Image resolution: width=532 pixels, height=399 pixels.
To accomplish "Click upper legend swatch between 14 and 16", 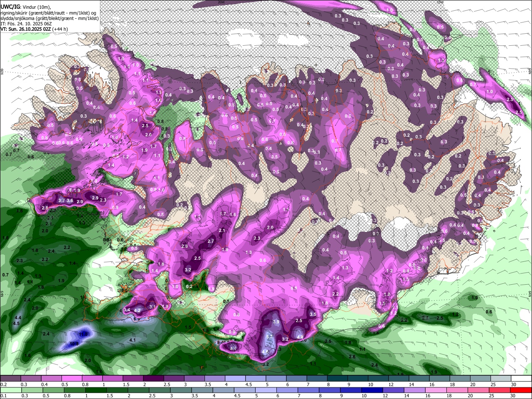I will click(419, 379).
